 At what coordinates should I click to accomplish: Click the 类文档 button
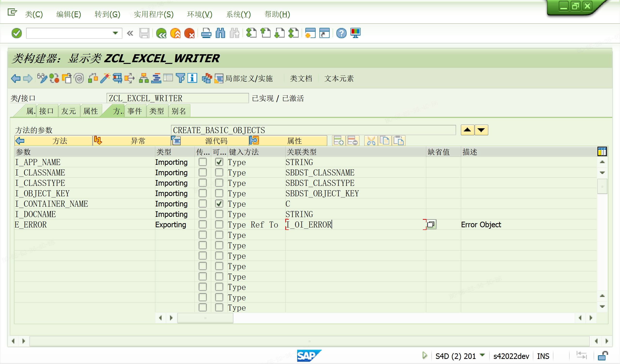(301, 78)
